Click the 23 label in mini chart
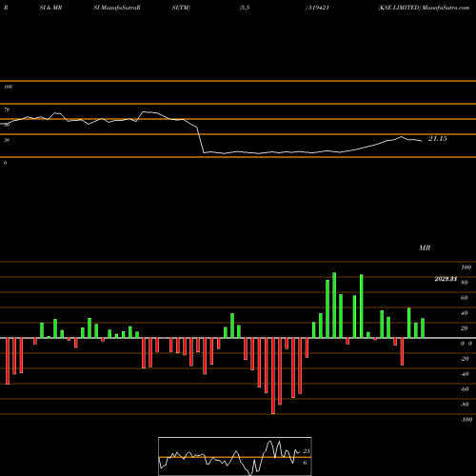476x476 pixels. (307, 451)
